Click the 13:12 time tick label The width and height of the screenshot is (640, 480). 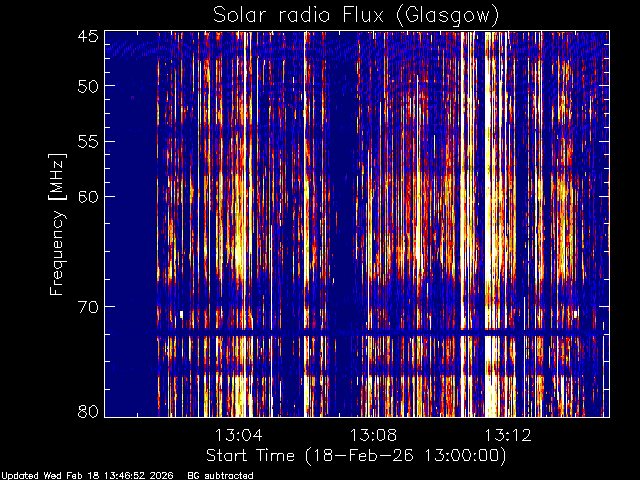pyautogui.click(x=508, y=435)
